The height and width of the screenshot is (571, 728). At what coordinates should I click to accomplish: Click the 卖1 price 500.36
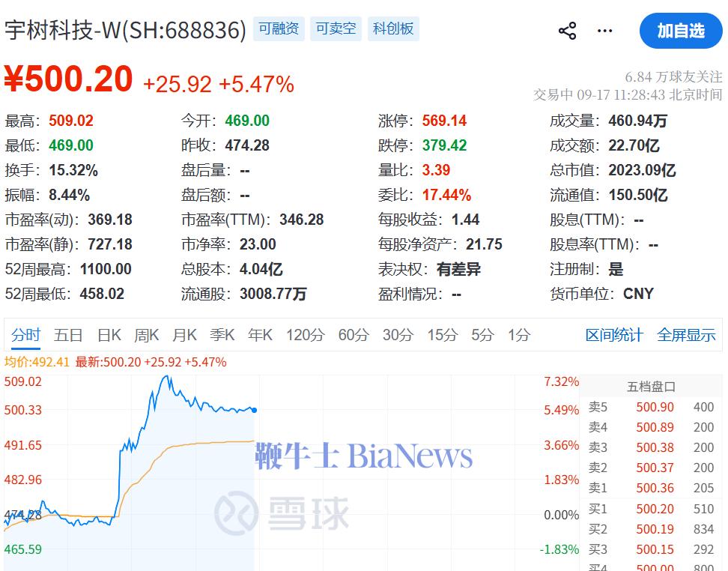[x=655, y=488]
